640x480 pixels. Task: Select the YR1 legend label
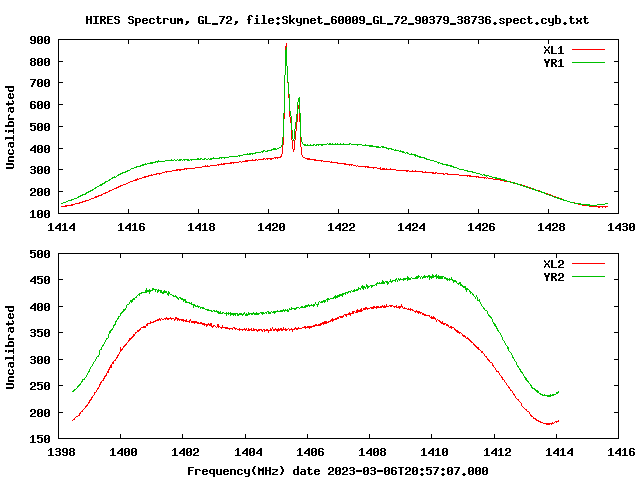point(553,63)
